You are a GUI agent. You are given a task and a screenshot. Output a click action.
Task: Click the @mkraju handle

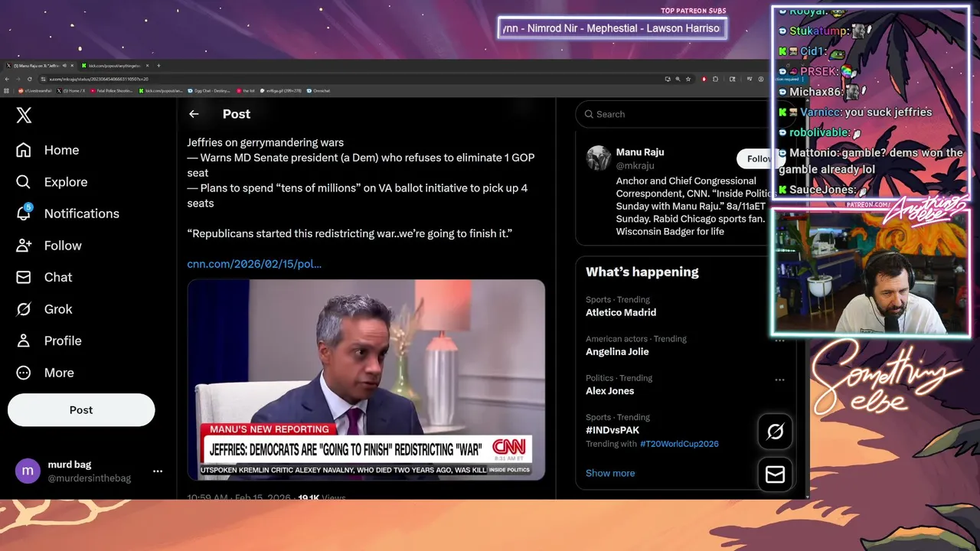[x=635, y=165]
